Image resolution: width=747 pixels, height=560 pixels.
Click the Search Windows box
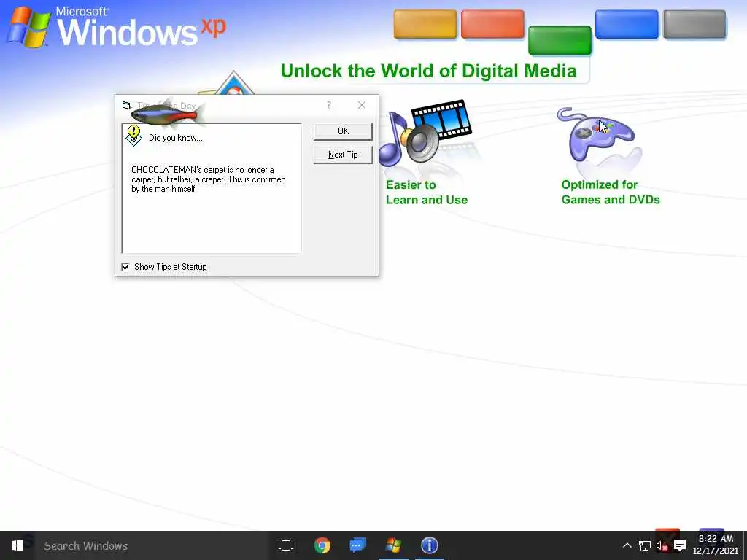coord(152,545)
